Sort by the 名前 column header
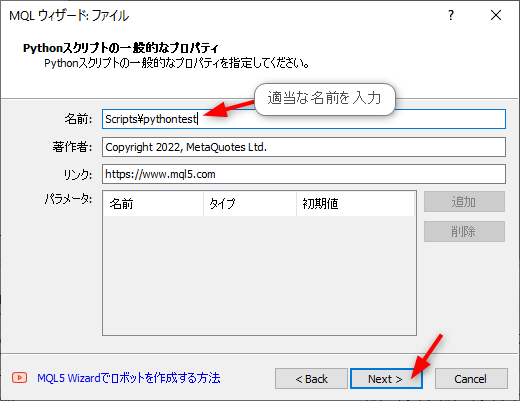Viewport: 520px width, 401px height. tap(153, 203)
